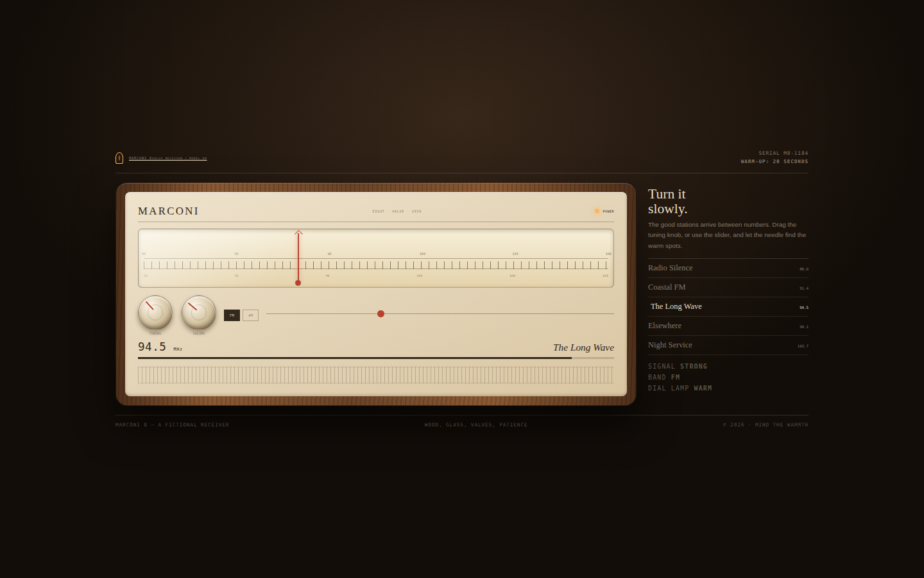Tune to Elsewhere station

(728, 326)
